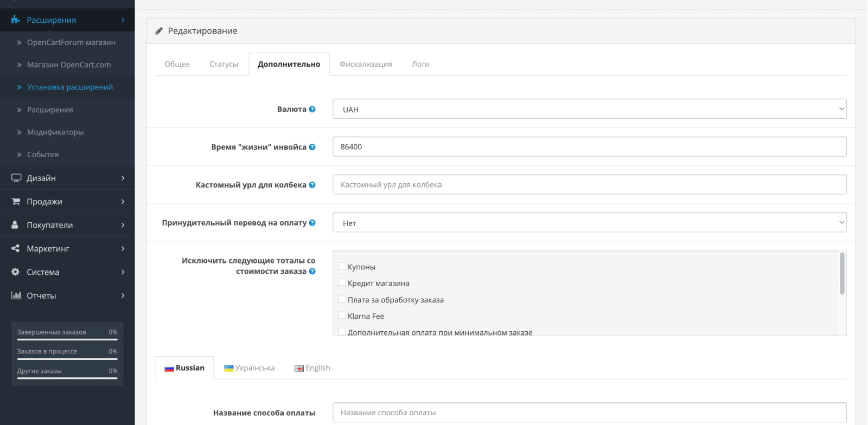Click double-arrow icon before Модификаторы
868x425 pixels.
pos(19,132)
